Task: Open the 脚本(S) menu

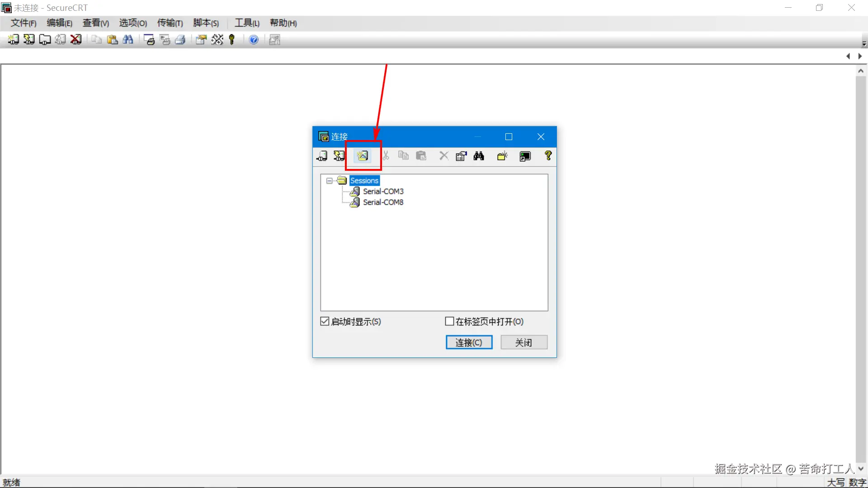Action: 206,23
